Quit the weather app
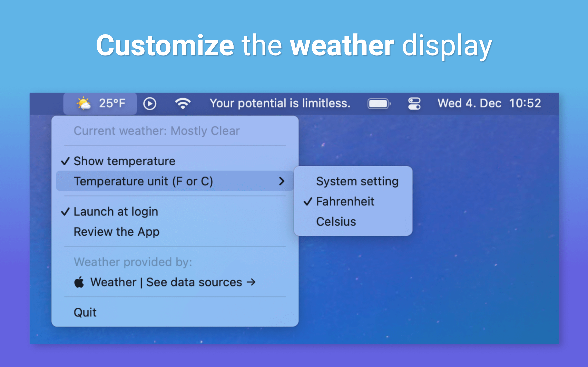This screenshot has height=367, width=588. (x=85, y=312)
